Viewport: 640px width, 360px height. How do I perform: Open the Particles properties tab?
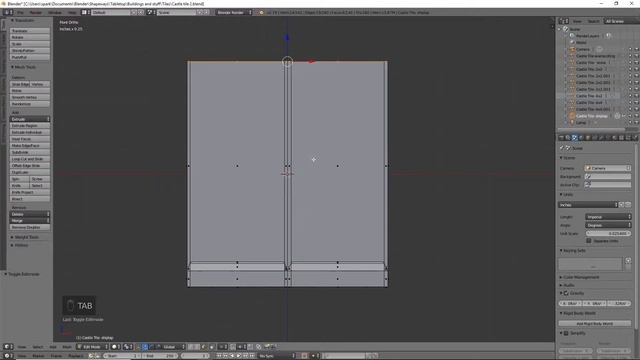click(628, 138)
